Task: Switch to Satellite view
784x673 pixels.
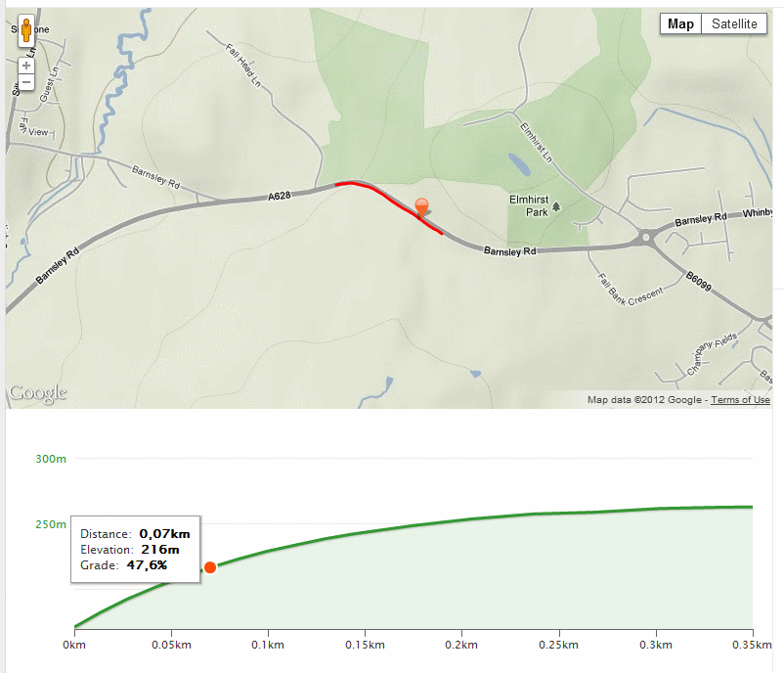Action: [x=734, y=24]
